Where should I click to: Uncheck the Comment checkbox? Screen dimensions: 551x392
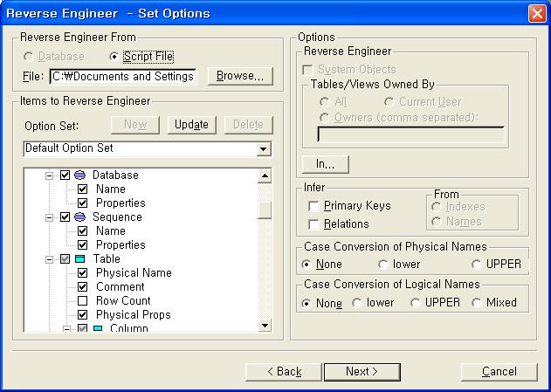point(83,287)
